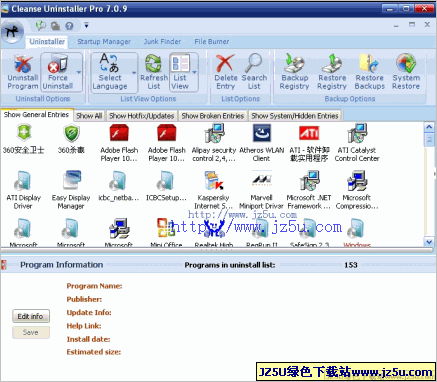Click Refresh List
Screen dimensions: 437x382
154,72
